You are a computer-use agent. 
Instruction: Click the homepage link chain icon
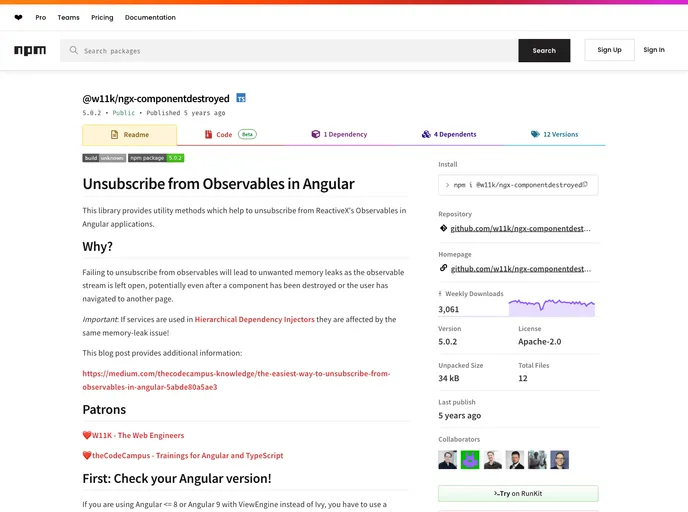[443, 268]
